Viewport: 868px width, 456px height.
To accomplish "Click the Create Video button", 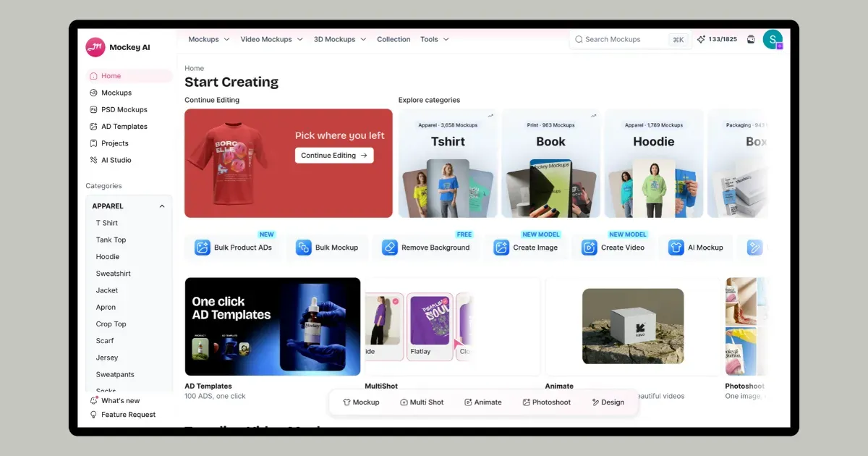I will tap(614, 248).
